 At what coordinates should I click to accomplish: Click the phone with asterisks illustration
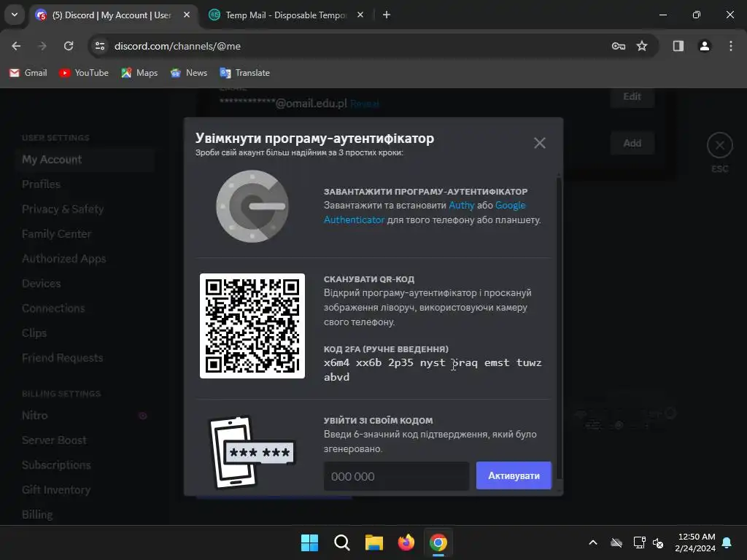click(x=252, y=452)
